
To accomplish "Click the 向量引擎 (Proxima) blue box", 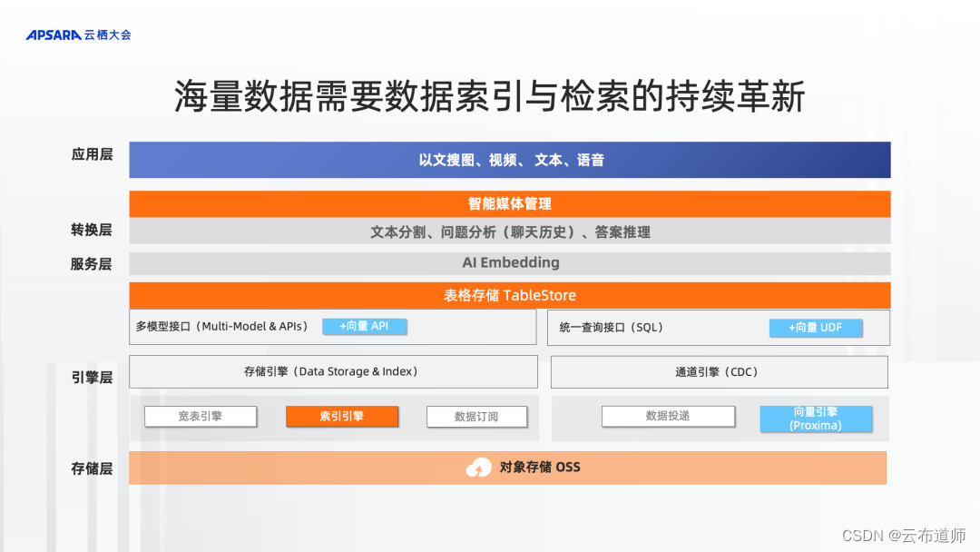I will [816, 419].
